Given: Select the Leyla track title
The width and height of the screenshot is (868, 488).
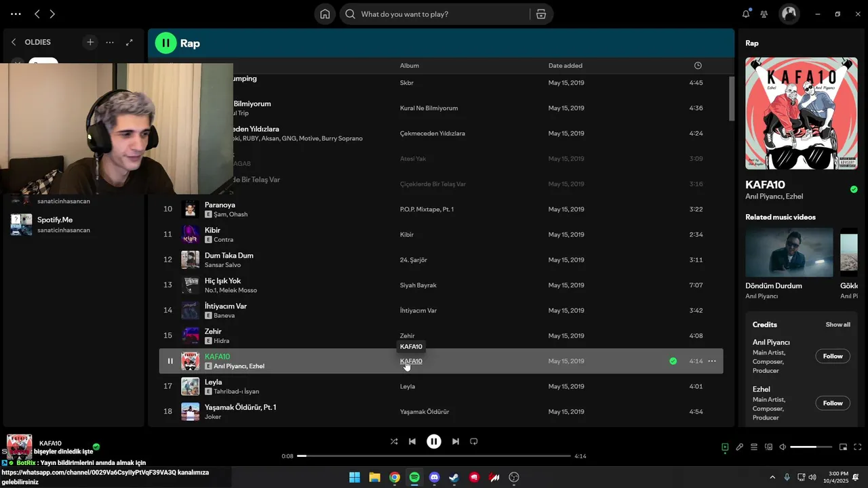Looking at the screenshot, I should pyautogui.click(x=213, y=382).
